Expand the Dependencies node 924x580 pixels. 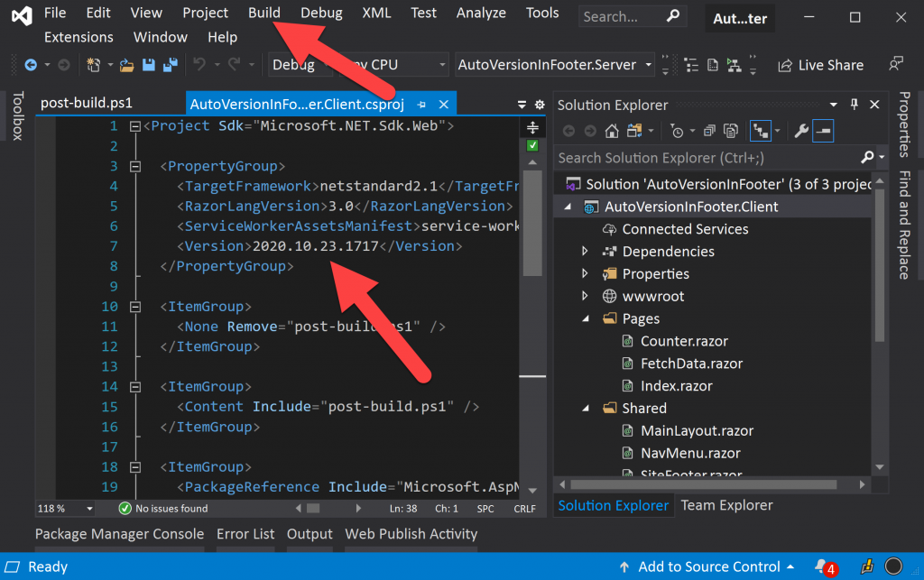[x=585, y=252]
